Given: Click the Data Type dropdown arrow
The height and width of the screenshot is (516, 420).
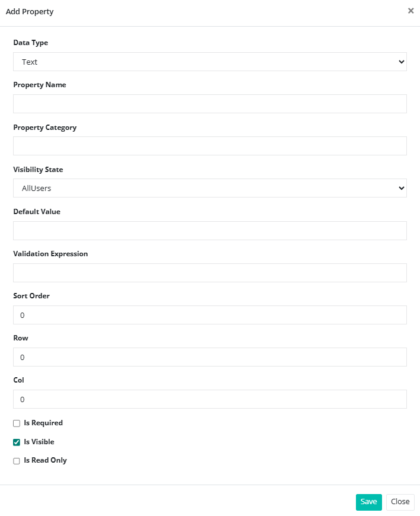Looking at the screenshot, I should pos(402,62).
